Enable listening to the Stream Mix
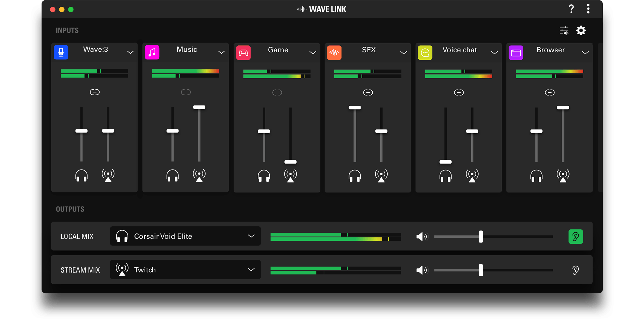The image size is (644, 319). [576, 270]
